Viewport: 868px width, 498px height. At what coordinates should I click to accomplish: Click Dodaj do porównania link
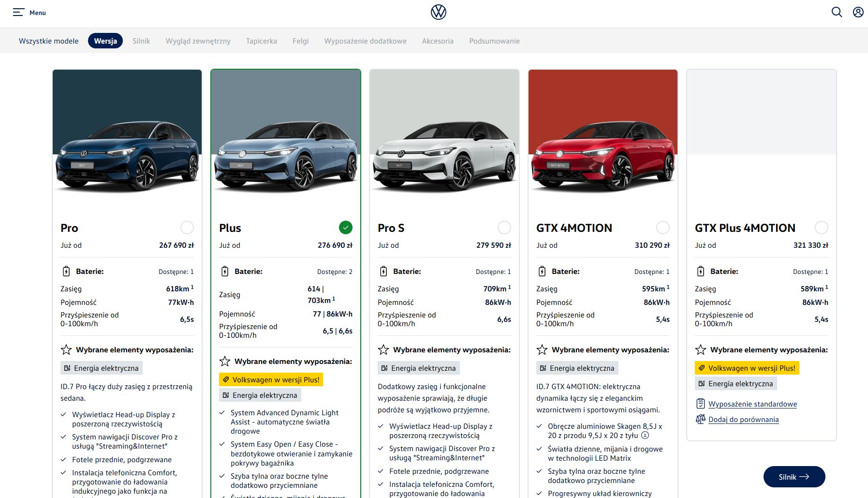pyautogui.click(x=743, y=420)
